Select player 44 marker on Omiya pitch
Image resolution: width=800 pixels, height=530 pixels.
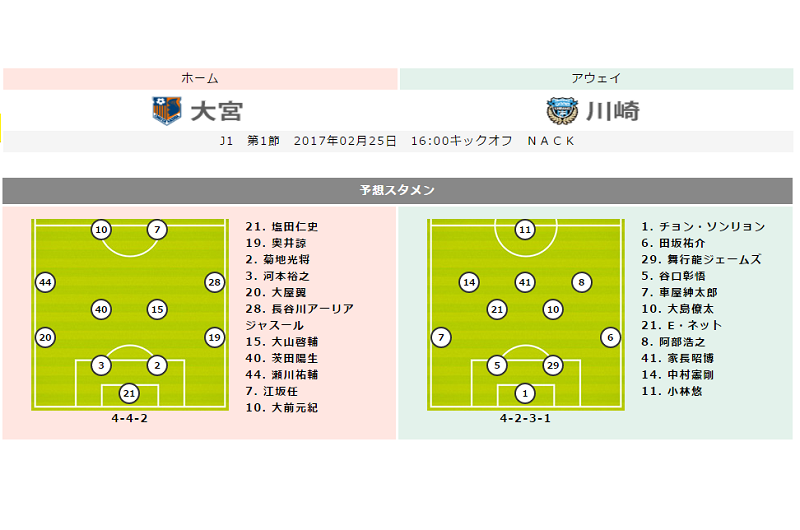pos(45,282)
